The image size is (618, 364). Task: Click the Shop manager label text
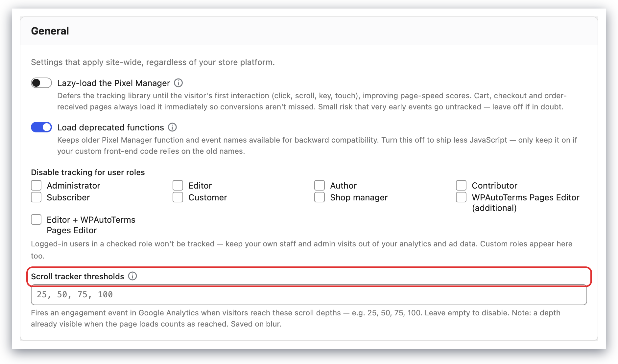(359, 197)
